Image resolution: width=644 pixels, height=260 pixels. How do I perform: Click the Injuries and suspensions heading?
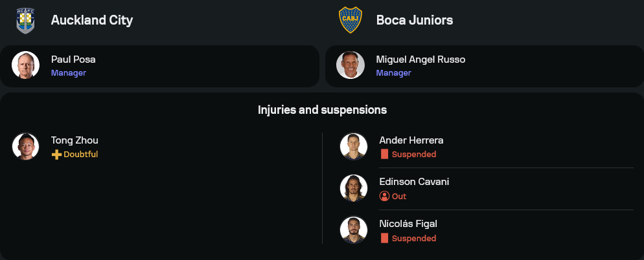(x=322, y=110)
